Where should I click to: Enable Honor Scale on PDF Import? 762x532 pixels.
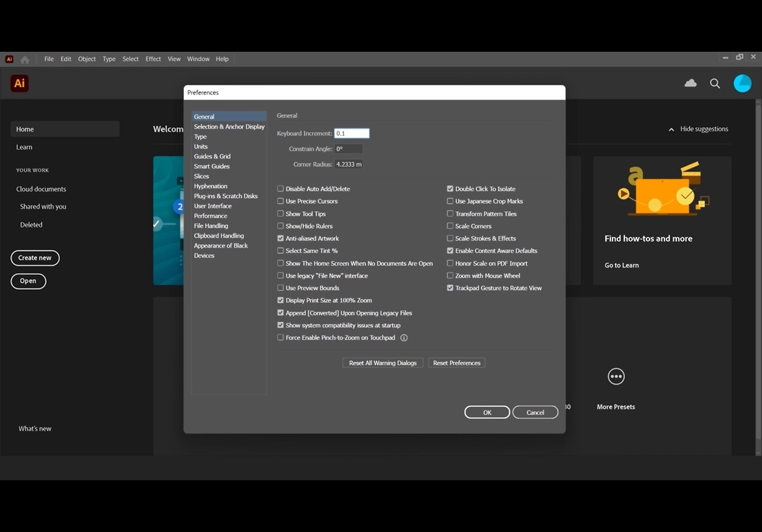(x=450, y=263)
